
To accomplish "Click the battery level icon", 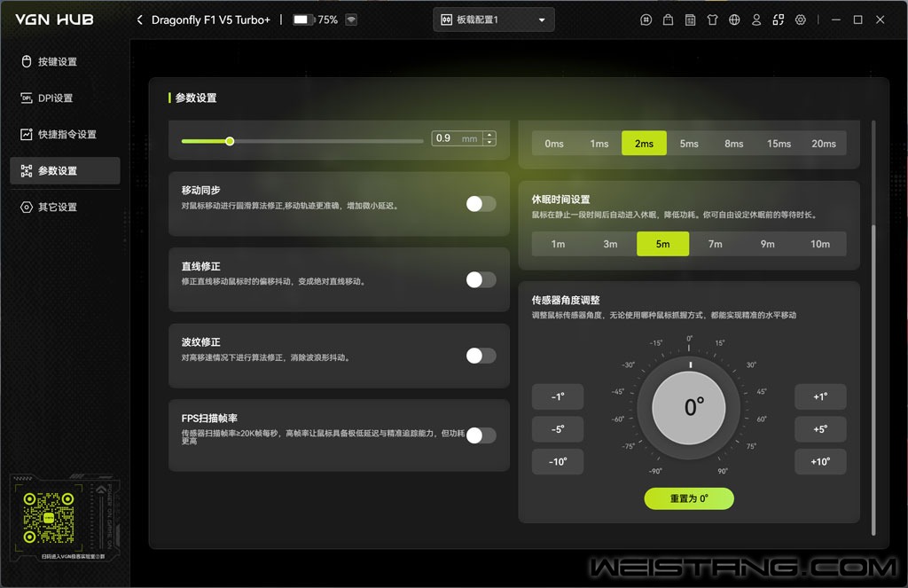I will point(303,20).
